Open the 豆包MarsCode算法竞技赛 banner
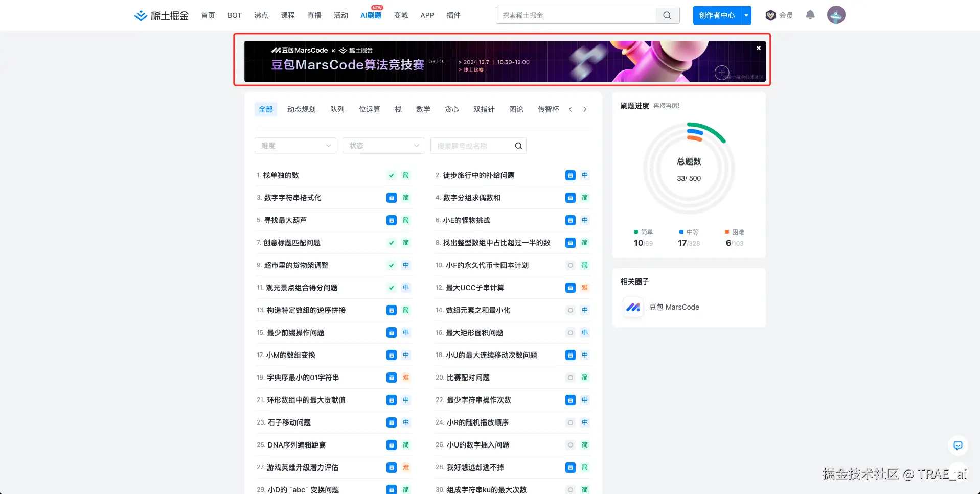Screen dimensions: 980x494 click(505, 61)
